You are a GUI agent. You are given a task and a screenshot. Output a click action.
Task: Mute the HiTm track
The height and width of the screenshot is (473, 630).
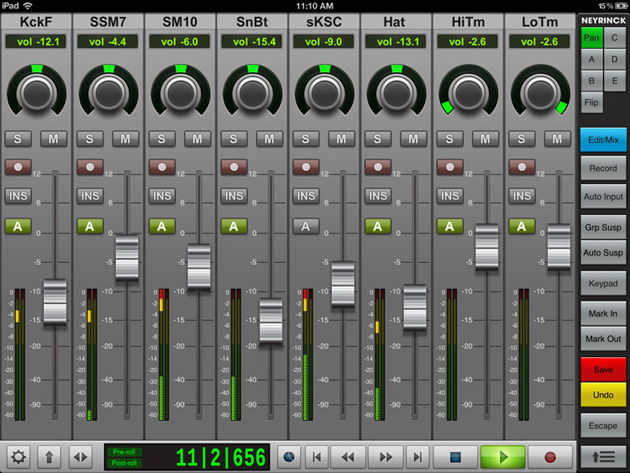(485, 139)
